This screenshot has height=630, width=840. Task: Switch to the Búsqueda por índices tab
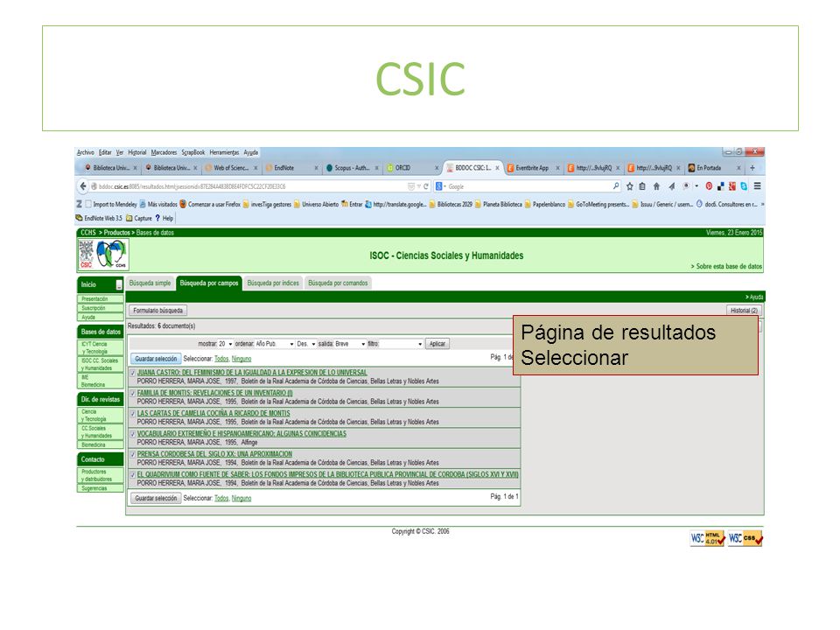coord(273,283)
